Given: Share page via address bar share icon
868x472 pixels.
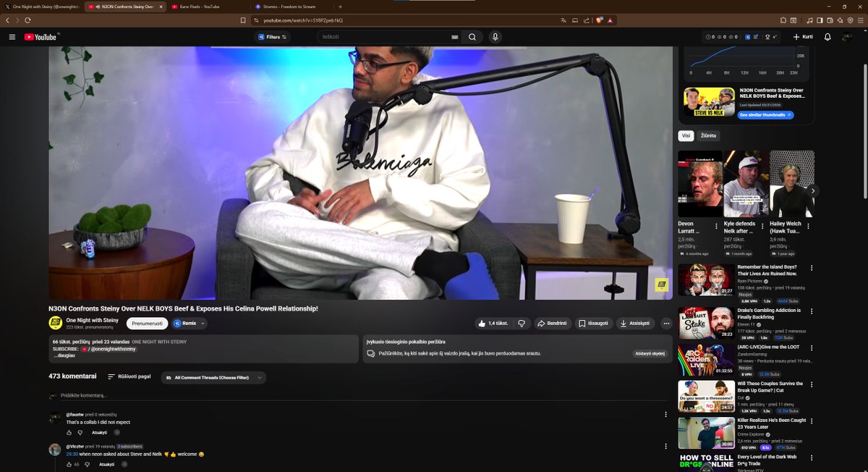Looking at the screenshot, I should pos(587,20).
